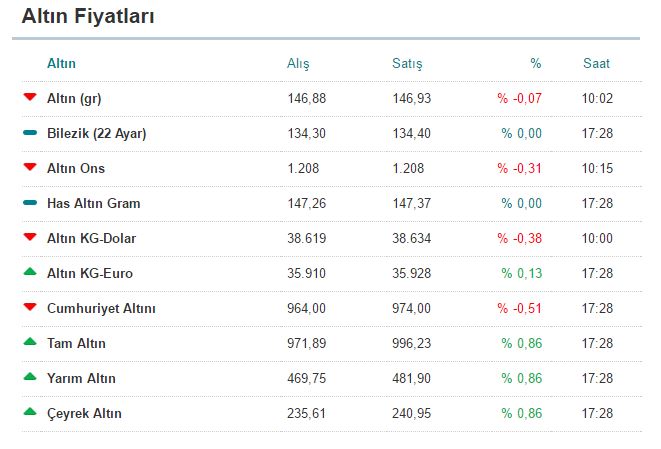Screen dimensions: 661x449
Task: Click the Satış column header
Action: [407, 64]
